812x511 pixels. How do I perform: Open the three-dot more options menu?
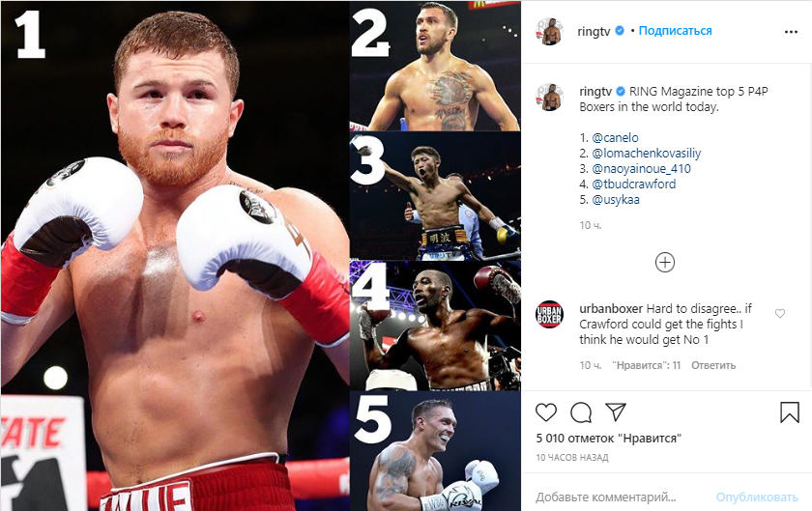(791, 32)
